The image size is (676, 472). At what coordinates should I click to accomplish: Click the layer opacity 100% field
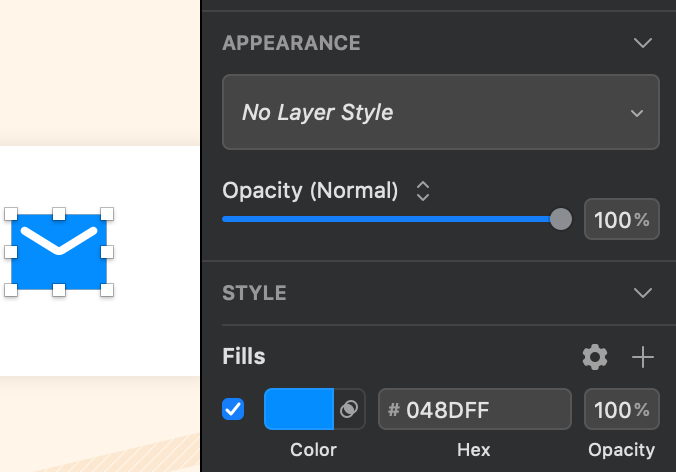(621, 219)
